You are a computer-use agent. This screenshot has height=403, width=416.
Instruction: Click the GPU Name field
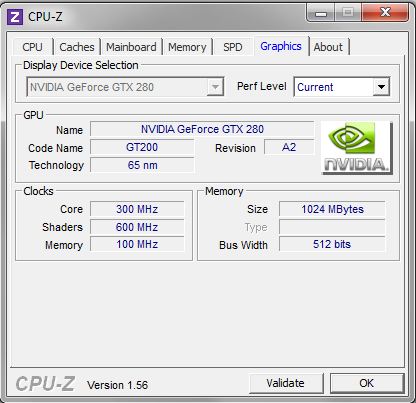202,129
